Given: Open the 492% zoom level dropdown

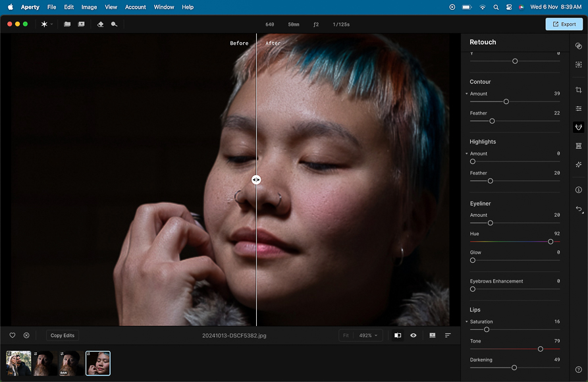Looking at the screenshot, I should (x=368, y=335).
